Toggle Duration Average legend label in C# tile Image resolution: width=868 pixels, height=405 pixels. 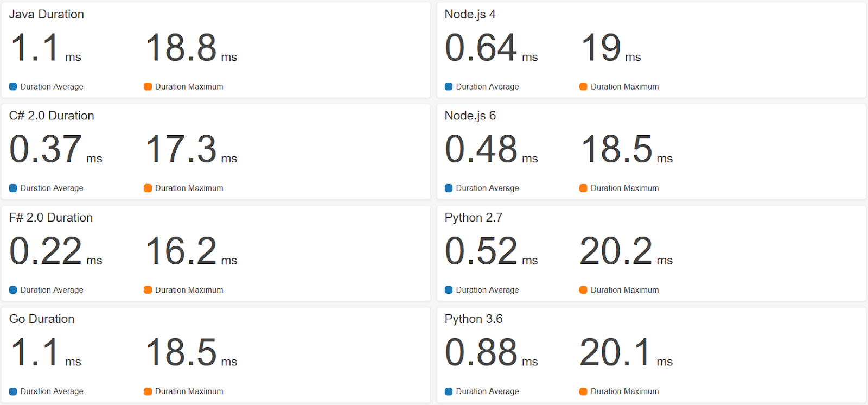pyautogui.click(x=52, y=188)
